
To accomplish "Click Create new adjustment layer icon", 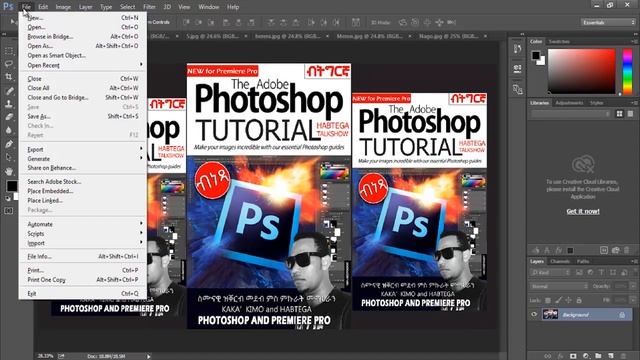I will tap(586, 356).
